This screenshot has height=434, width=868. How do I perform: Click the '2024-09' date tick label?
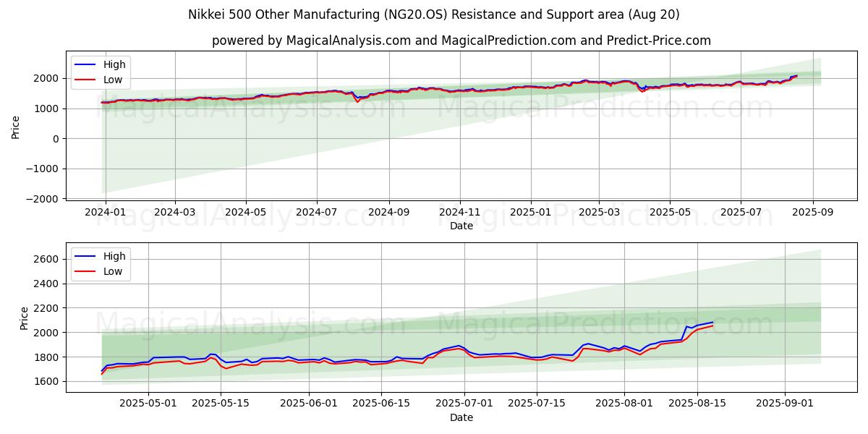click(x=389, y=213)
